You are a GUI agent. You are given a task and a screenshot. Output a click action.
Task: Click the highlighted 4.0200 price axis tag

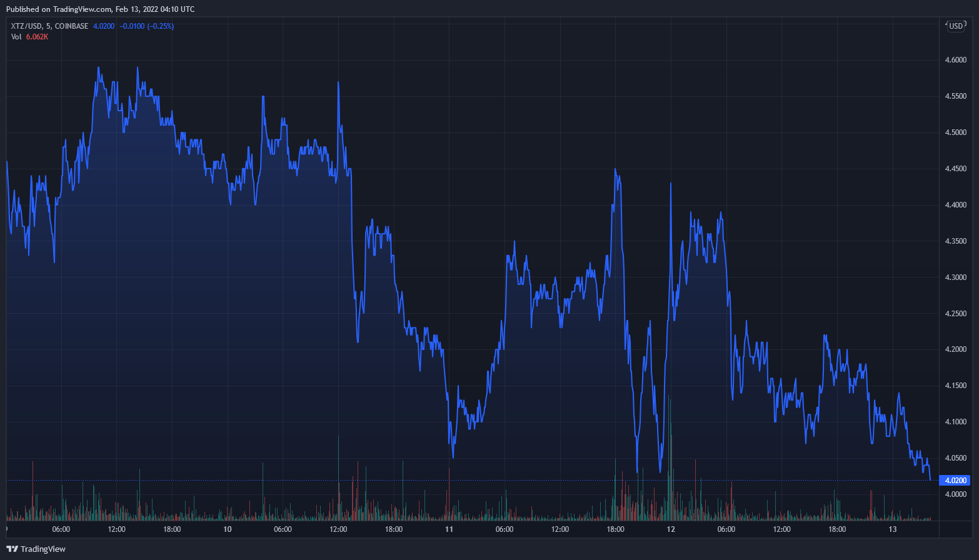click(956, 480)
